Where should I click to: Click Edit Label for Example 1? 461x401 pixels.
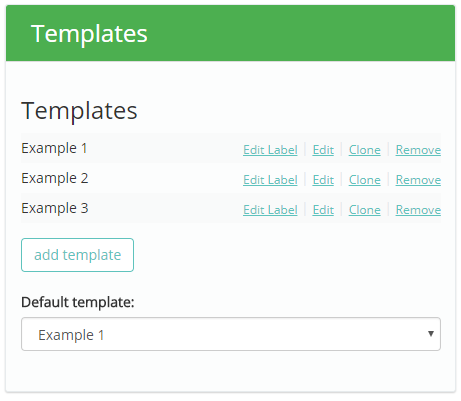(x=270, y=150)
